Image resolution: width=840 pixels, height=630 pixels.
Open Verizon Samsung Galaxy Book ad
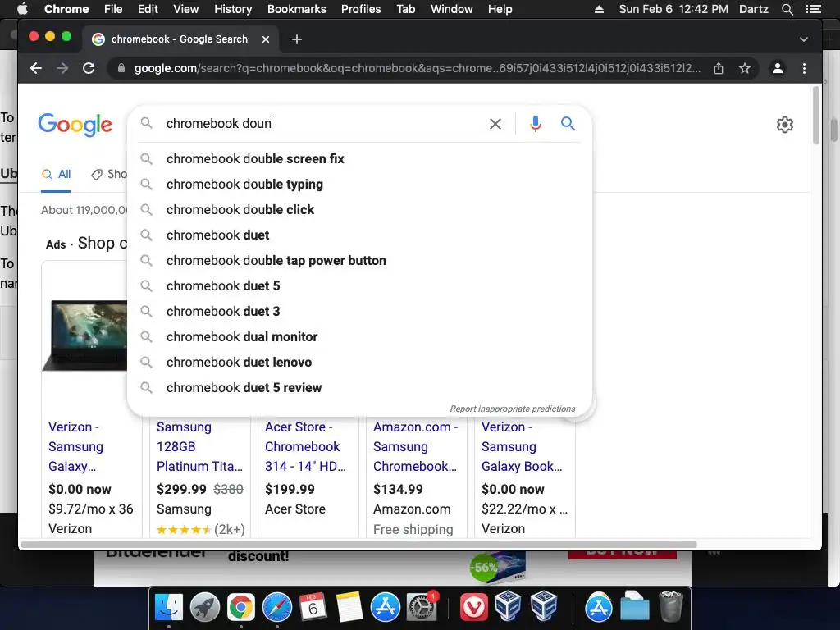coord(522,446)
